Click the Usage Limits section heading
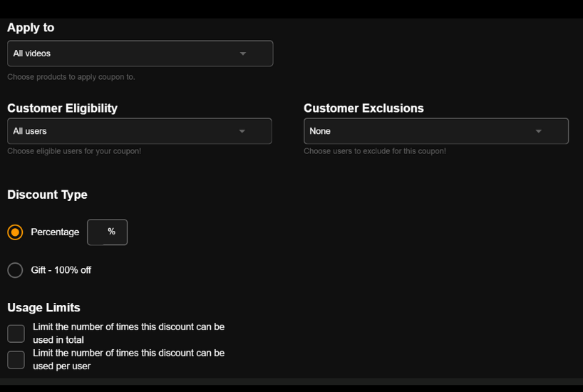 (44, 308)
